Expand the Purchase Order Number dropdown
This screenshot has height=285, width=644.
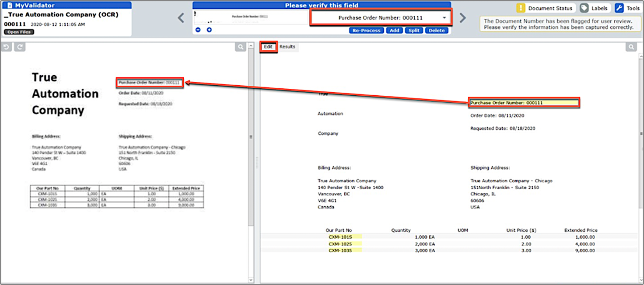(444, 18)
